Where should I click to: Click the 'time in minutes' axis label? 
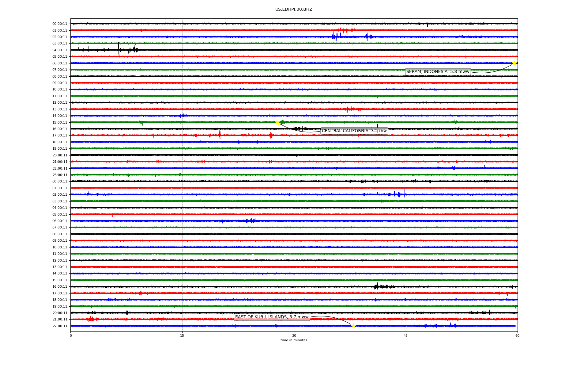[294, 340]
